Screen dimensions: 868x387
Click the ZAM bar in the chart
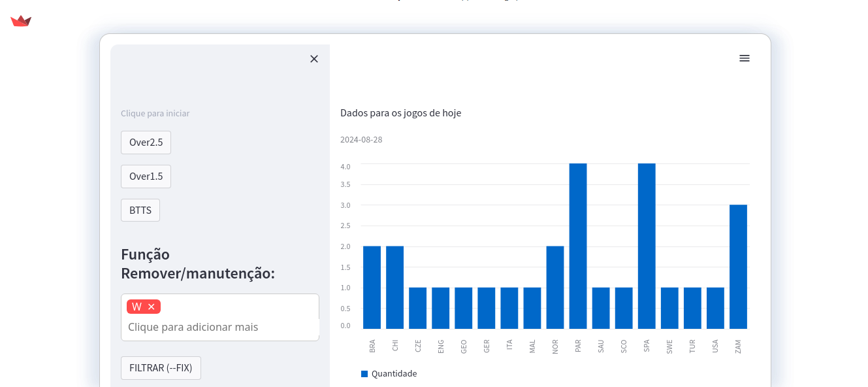(x=738, y=267)
